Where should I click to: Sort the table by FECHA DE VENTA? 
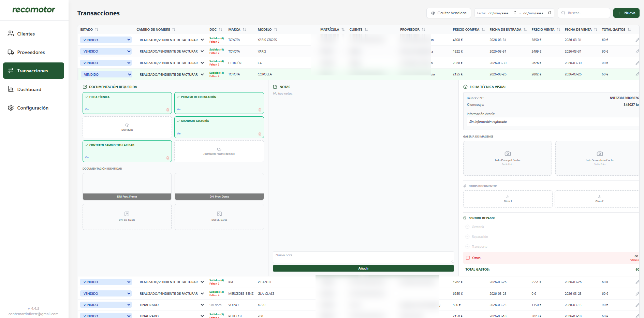point(596,30)
